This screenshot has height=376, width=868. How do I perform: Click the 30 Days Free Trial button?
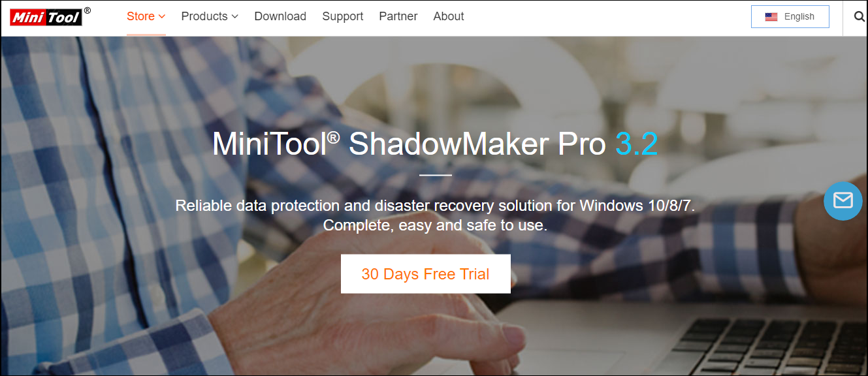426,274
